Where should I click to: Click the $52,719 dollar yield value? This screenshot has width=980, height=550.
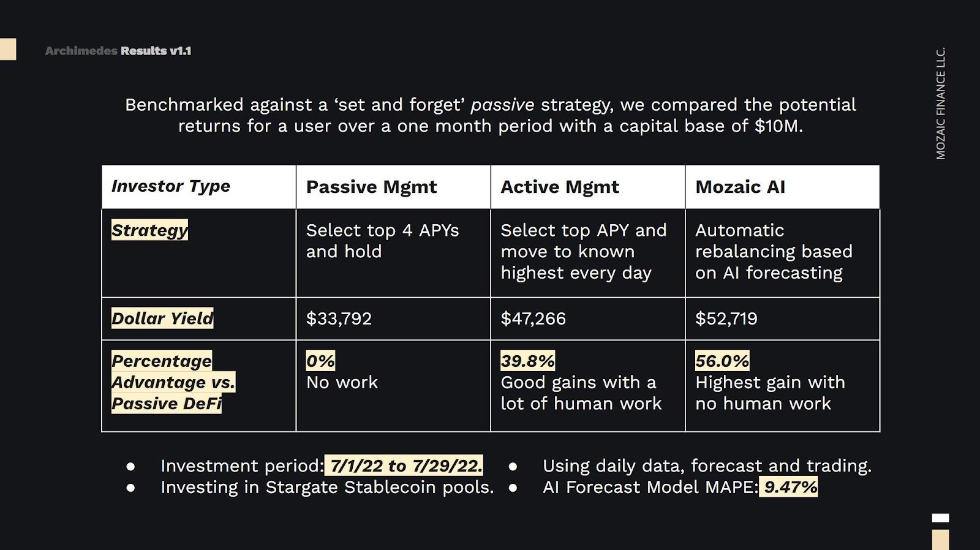click(x=726, y=318)
